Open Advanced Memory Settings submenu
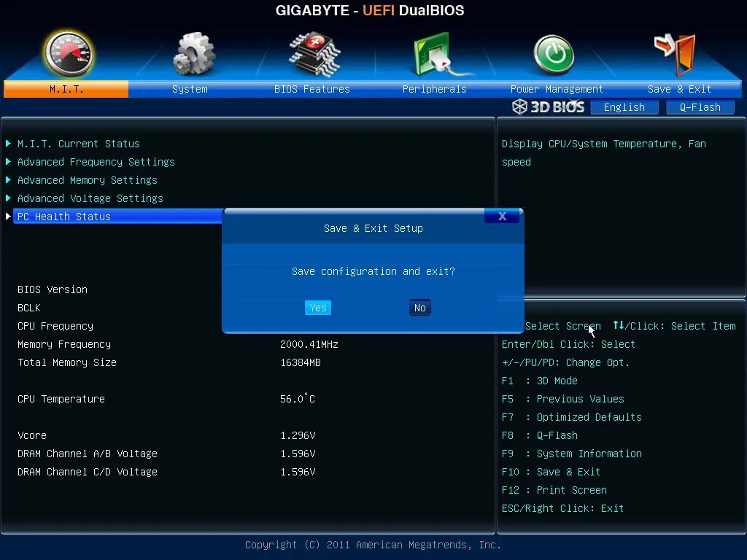The width and height of the screenshot is (747, 560). tap(88, 180)
